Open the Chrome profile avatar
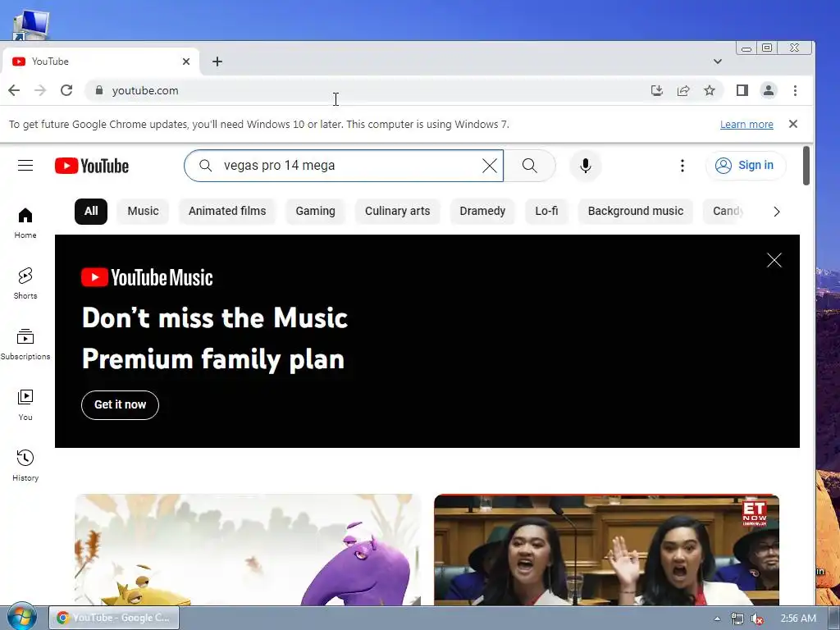 (768, 90)
